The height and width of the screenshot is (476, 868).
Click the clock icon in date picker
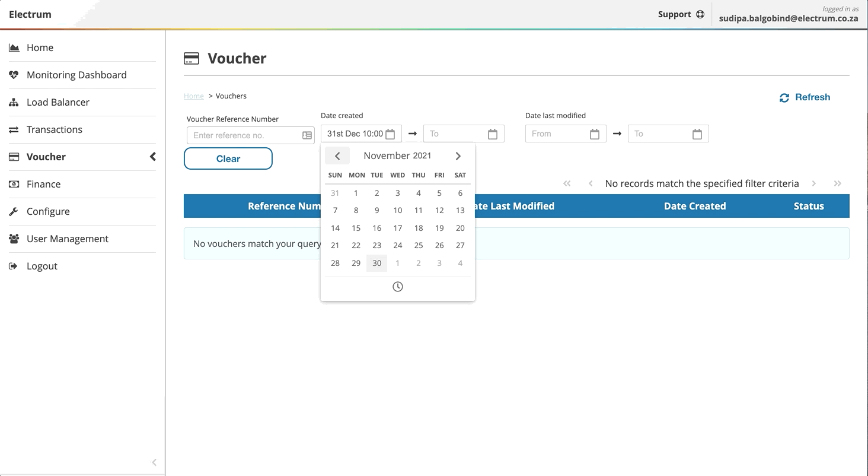coord(397,287)
